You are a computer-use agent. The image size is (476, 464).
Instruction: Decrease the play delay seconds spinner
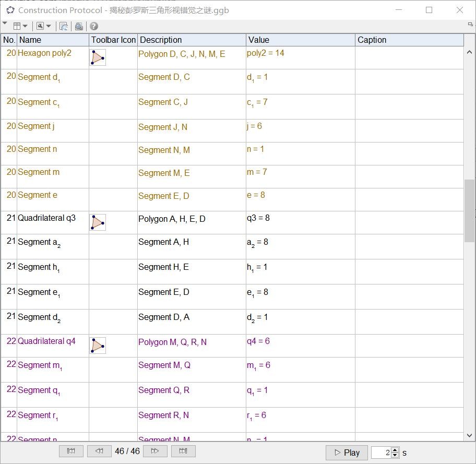coord(395,455)
